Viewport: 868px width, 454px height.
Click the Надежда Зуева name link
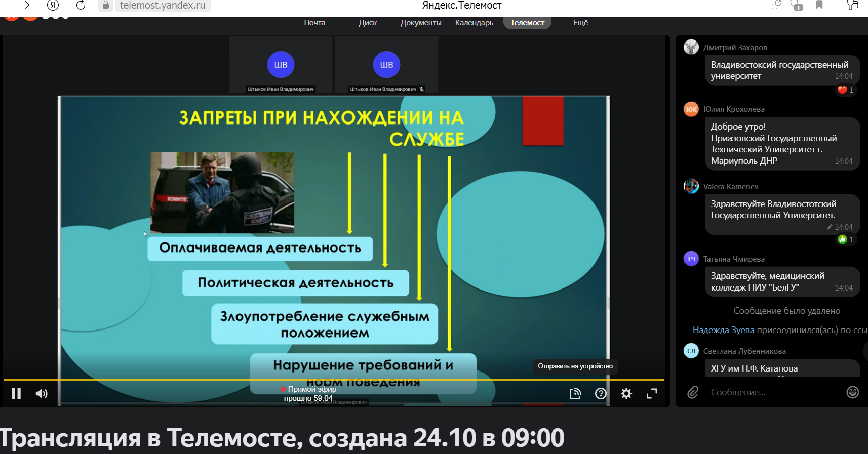(x=723, y=330)
